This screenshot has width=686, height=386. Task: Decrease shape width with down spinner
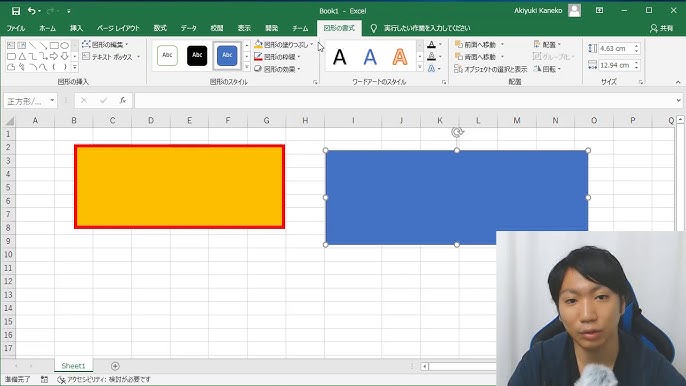637,68
